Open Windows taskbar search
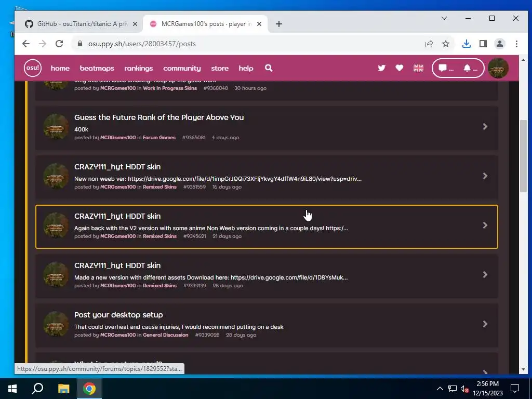This screenshot has height=399, width=532. click(37, 389)
